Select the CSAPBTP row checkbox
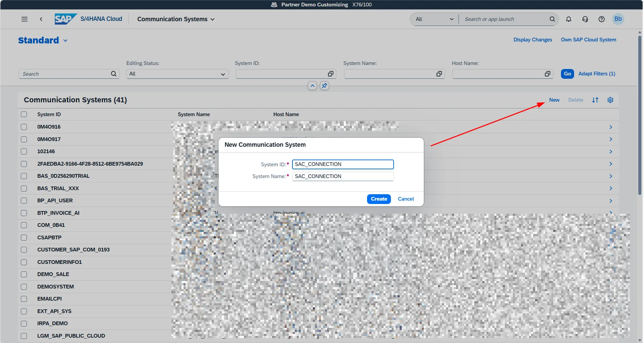The image size is (644, 343). (24, 238)
